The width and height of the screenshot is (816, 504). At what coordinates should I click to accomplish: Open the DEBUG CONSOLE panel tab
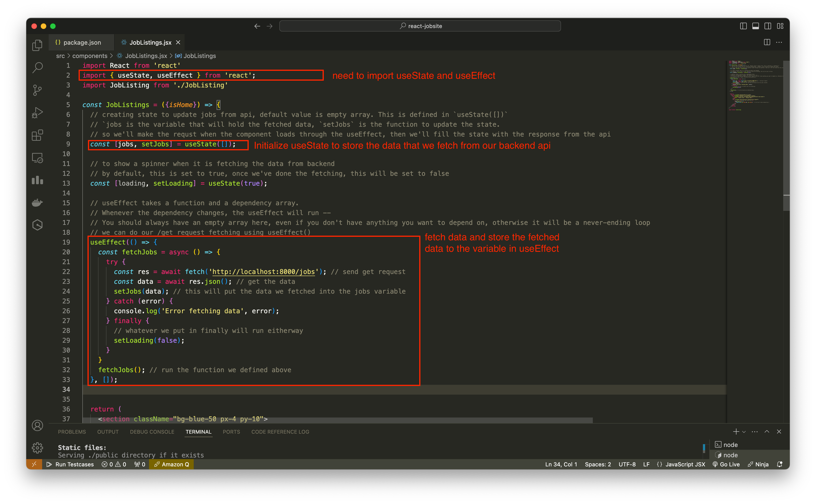pos(152,432)
